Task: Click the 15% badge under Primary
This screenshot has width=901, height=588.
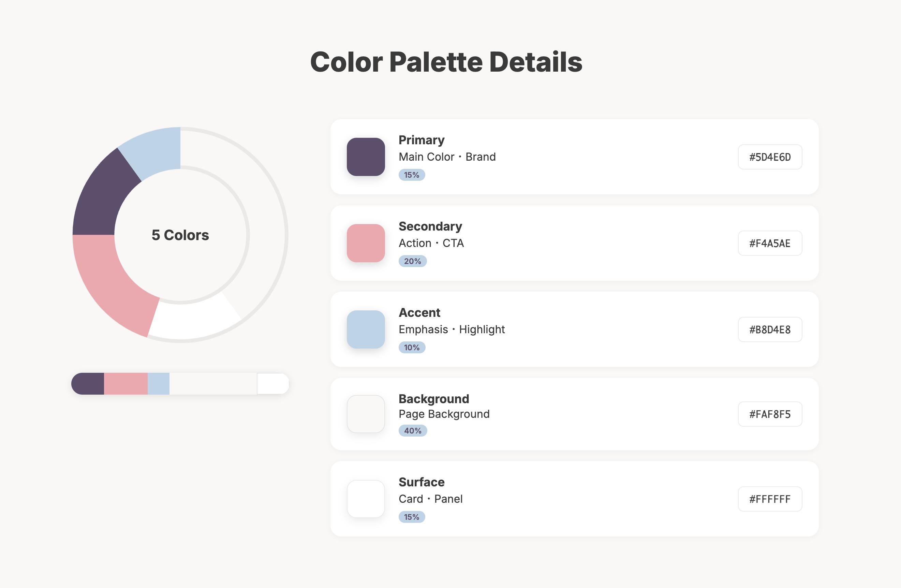Action: click(412, 175)
